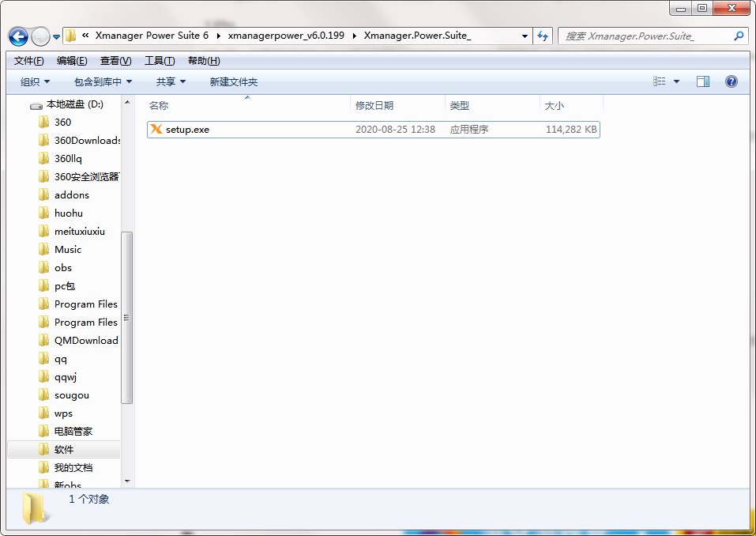Click folder icon beside Music

(x=43, y=249)
